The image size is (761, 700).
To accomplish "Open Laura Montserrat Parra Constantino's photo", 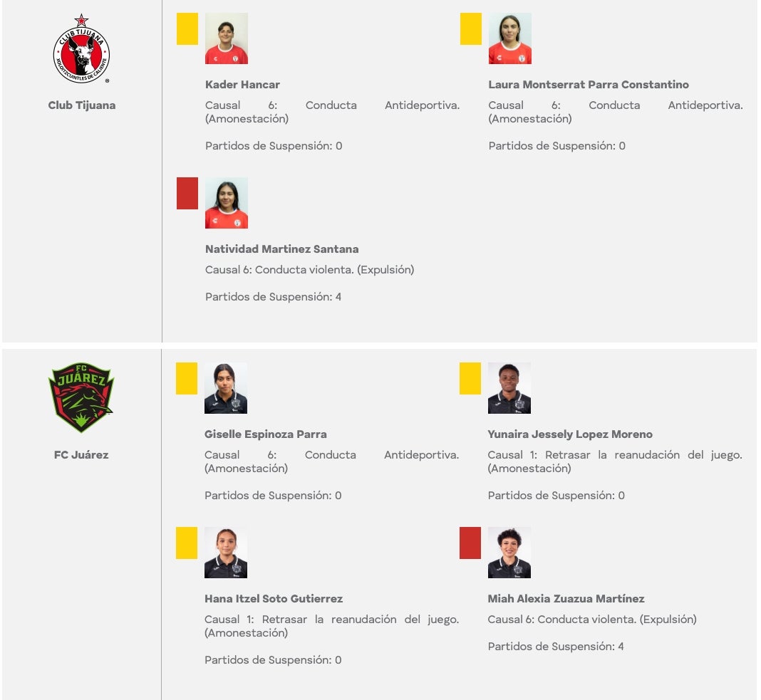I will point(510,38).
